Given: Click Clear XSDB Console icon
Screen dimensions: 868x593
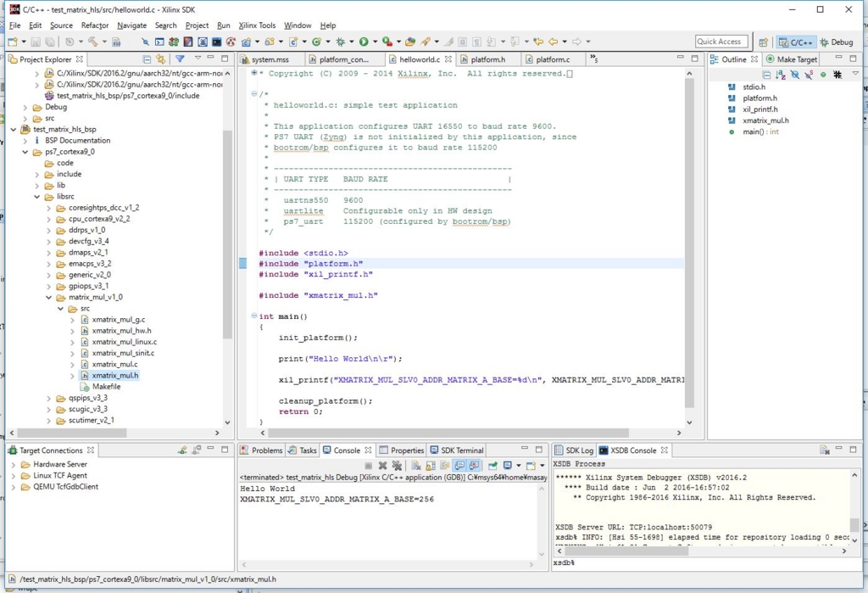Looking at the screenshot, I should 825,450.
